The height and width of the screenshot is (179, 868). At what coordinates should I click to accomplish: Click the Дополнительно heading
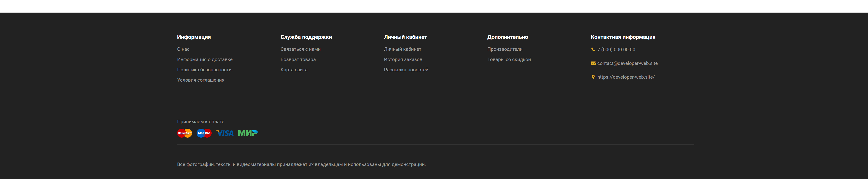(508, 37)
